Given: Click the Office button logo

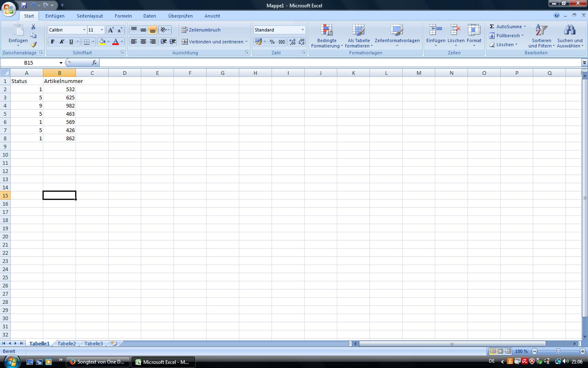Looking at the screenshot, I should point(9,9).
